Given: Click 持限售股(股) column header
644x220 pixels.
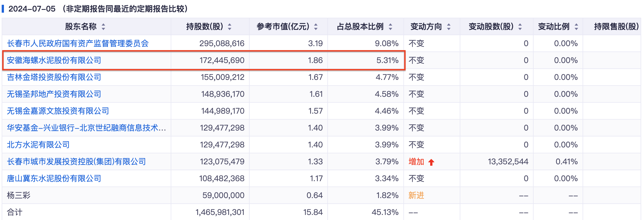Looking at the screenshot, I should (616, 27).
